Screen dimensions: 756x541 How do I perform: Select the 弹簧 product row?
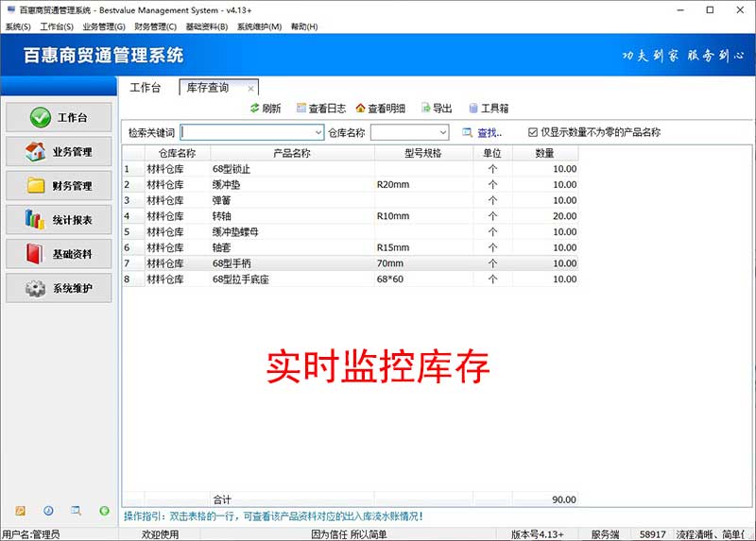pos(350,200)
